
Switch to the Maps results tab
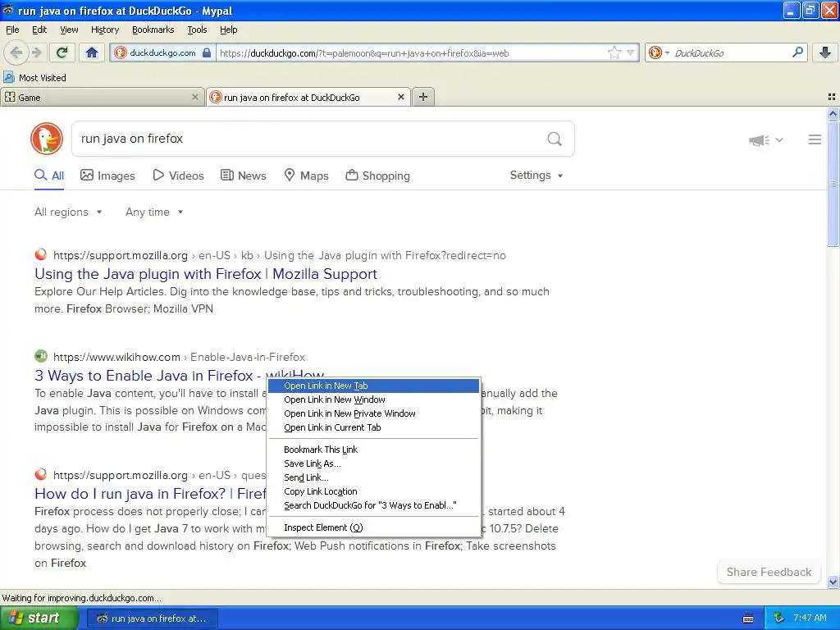(307, 176)
